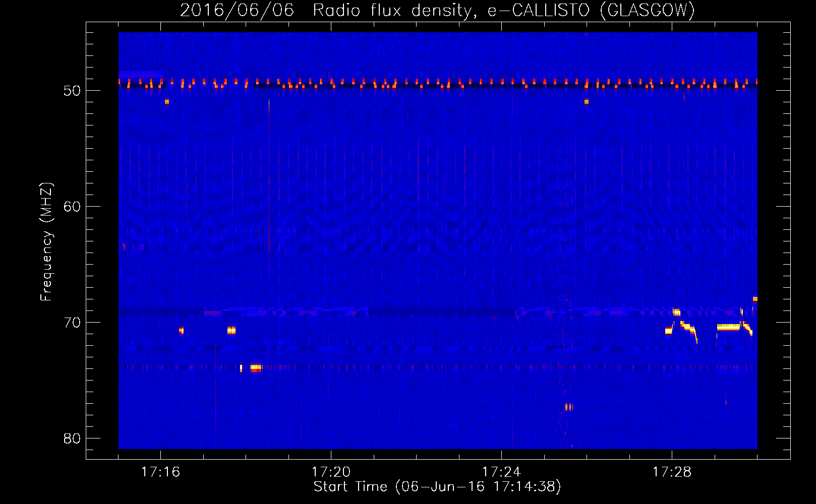Click the 17:20 time tick label

(x=331, y=472)
